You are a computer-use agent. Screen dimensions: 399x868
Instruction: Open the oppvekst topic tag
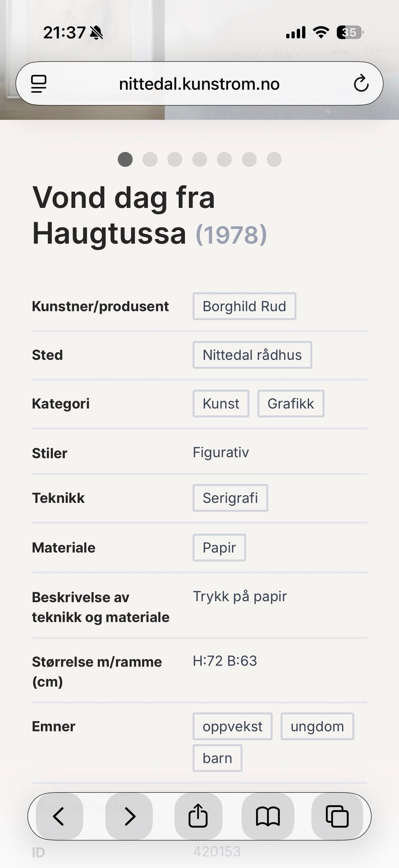pos(232,727)
